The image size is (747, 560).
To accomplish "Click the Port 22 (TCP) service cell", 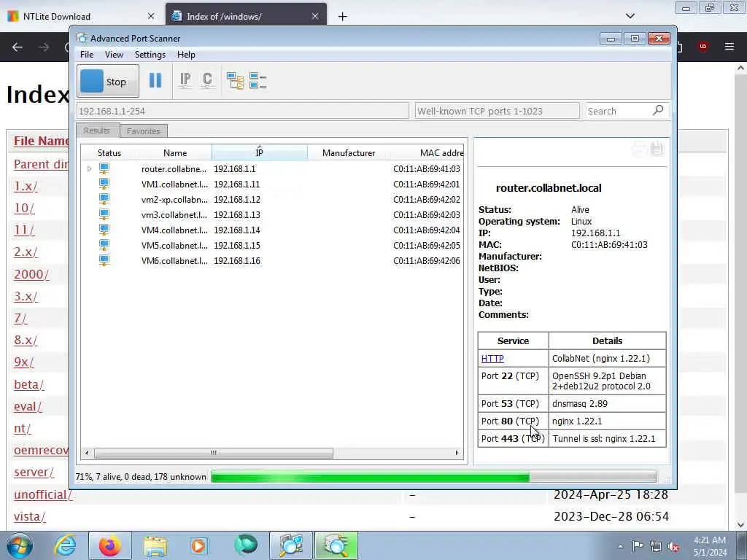I will tap(513, 381).
